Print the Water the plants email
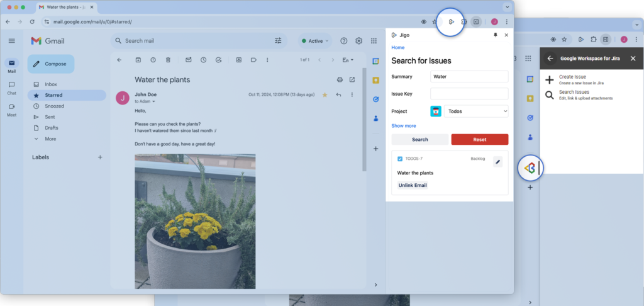 pyautogui.click(x=340, y=80)
